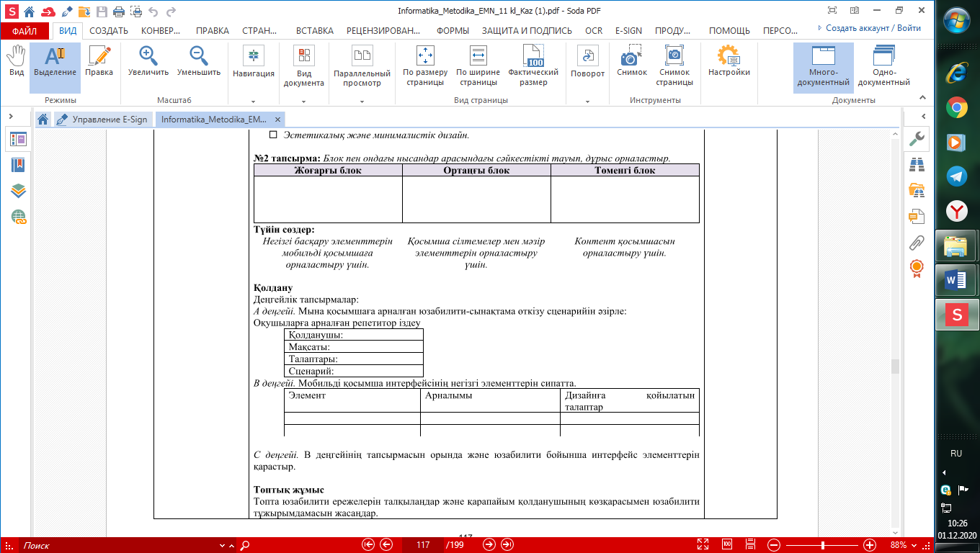The height and width of the screenshot is (553, 980).
Task: Open the ЗАЩИТА И ПОДПИСЬ tab
Action: [x=527, y=31]
